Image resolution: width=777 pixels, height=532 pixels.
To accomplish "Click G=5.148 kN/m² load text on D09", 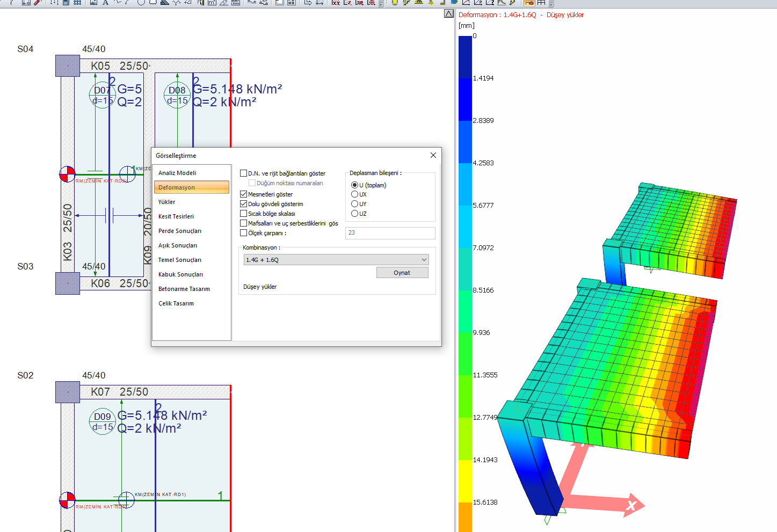I will tap(162, 415).
